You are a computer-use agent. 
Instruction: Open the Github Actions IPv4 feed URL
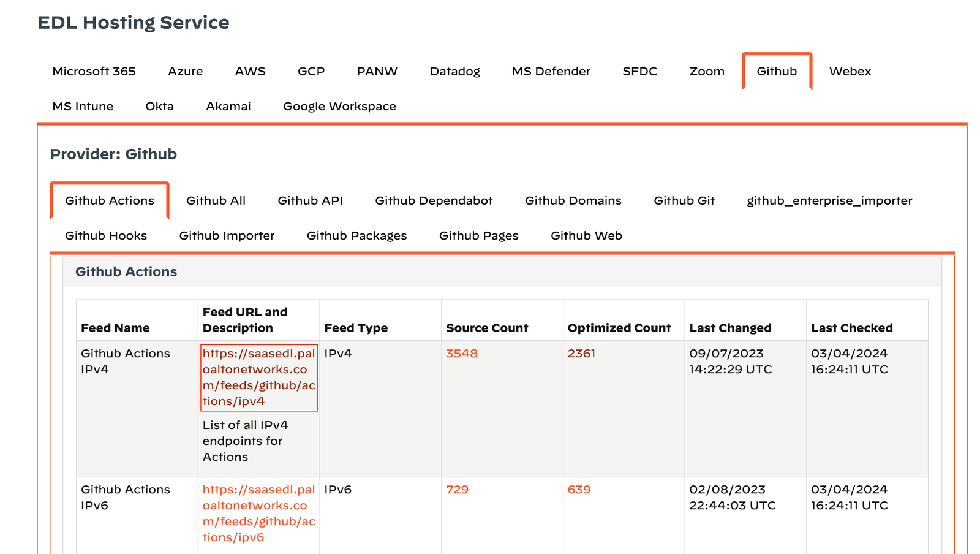tap(258, 377)
